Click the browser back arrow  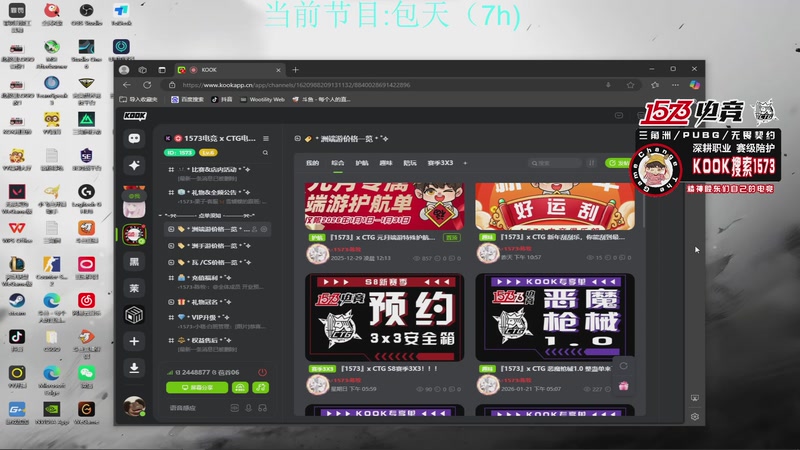[127, 85]
